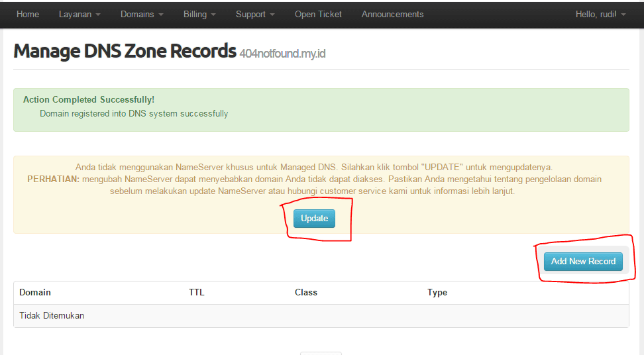Go to the Home menu item
This screenshot has width=644, height=355.
tap(28, 15)
